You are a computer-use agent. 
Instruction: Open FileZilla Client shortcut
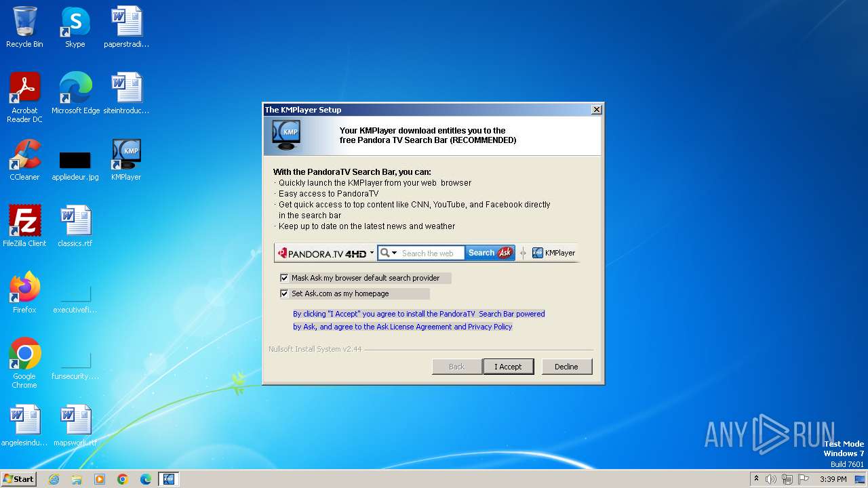24,226
